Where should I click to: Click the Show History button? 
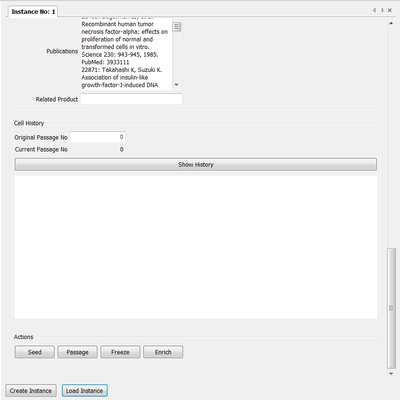click(x=196, y=164)
